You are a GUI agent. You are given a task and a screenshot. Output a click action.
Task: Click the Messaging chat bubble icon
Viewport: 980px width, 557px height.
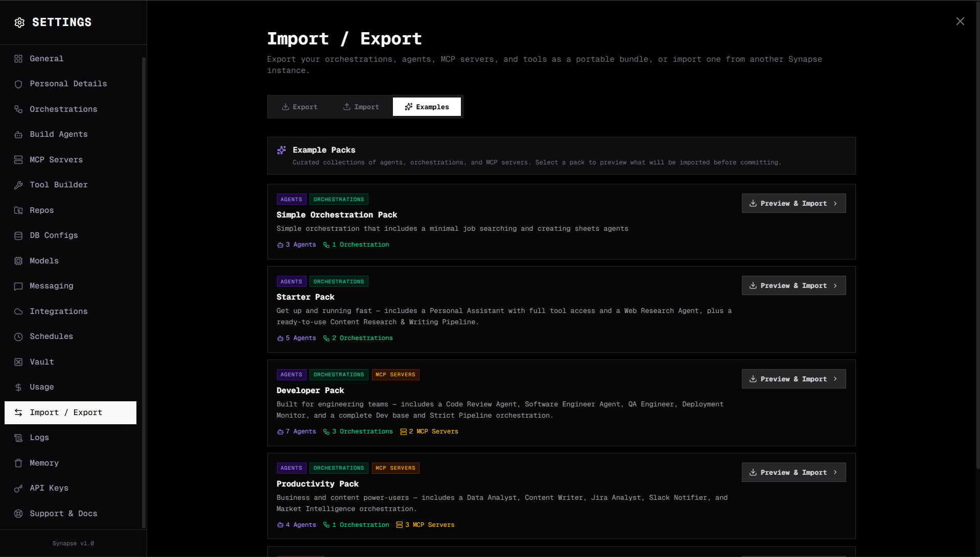coord(18,286)
